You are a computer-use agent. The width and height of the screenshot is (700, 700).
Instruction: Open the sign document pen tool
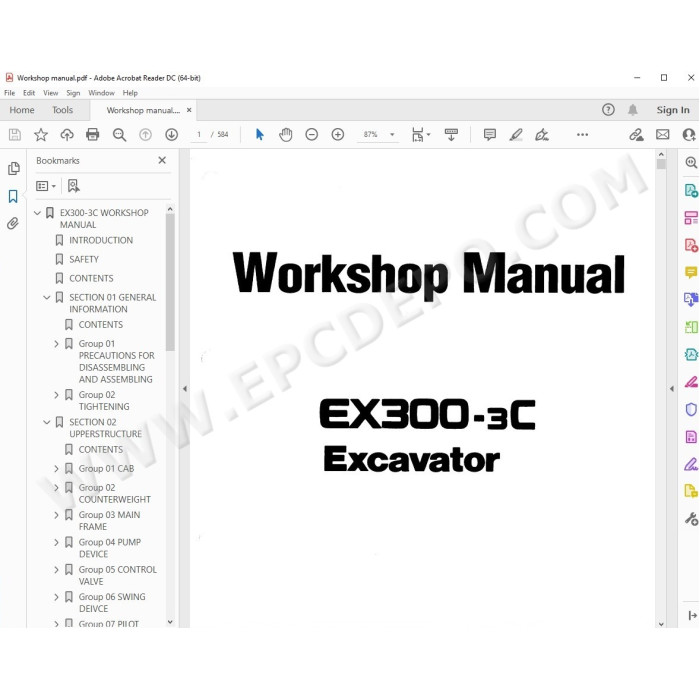click(542, 134)
